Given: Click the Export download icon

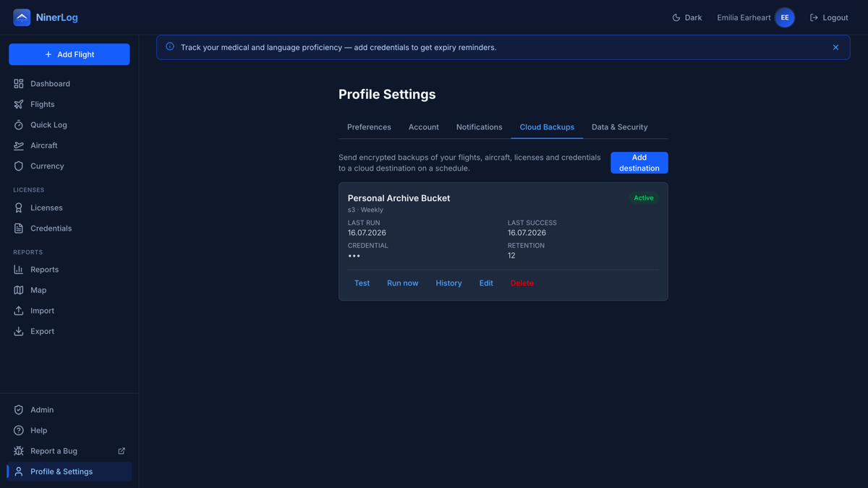Looking at the screenshot, I should point(19,331).
